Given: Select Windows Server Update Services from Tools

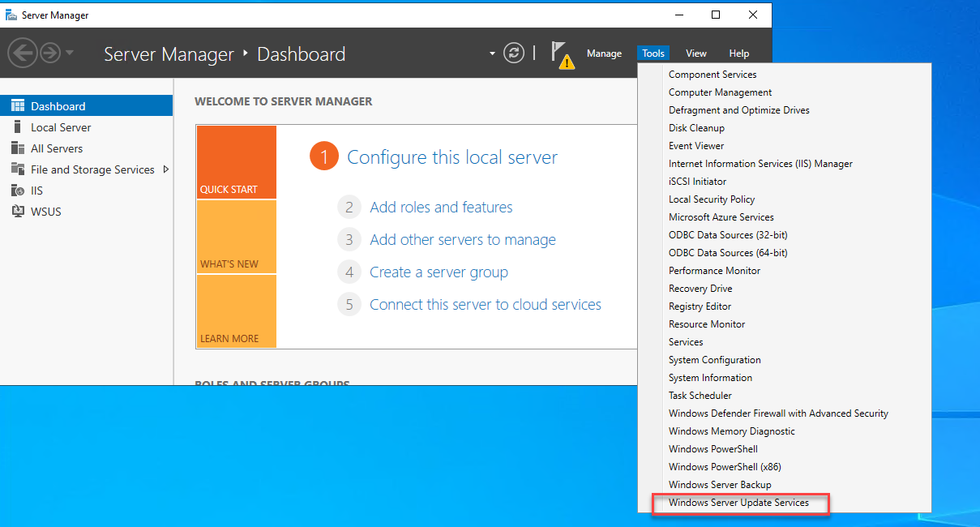Looking at the screenshot, I should tap(739, 503).
